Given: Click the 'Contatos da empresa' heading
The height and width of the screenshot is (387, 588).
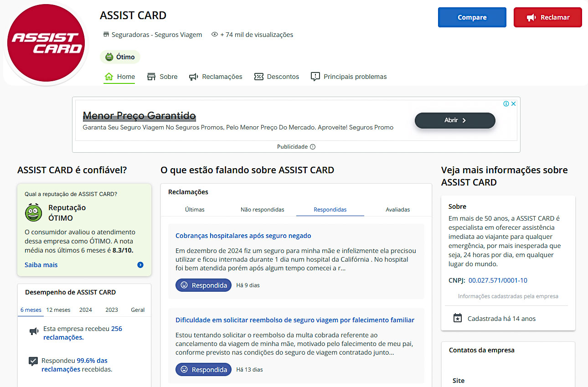Looking at the screenshot, I should tap(482, 350).
